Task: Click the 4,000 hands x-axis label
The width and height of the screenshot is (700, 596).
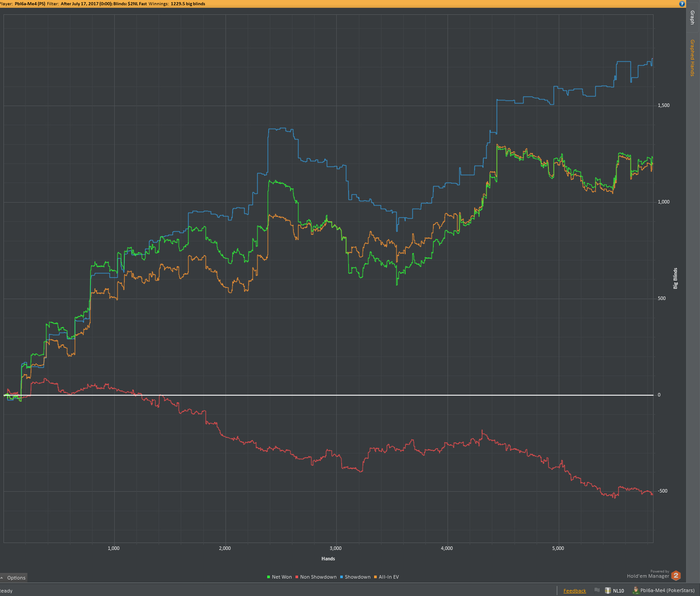Action: point(447,548)
